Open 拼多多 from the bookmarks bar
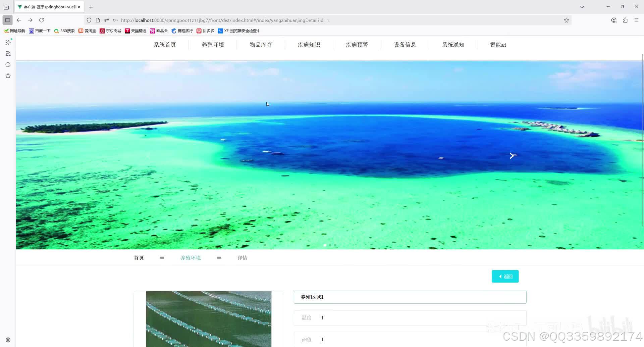Viewport: 644px width, 347px height. pos(206,31)
